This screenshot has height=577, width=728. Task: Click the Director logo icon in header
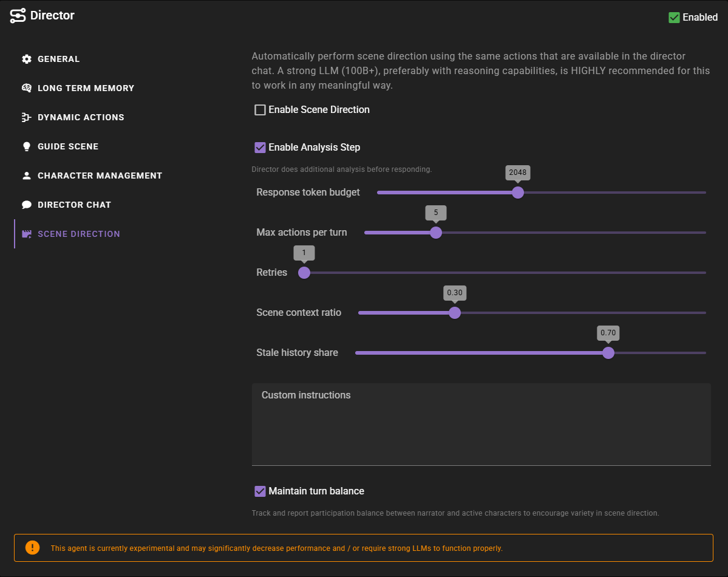coord(18,16)
